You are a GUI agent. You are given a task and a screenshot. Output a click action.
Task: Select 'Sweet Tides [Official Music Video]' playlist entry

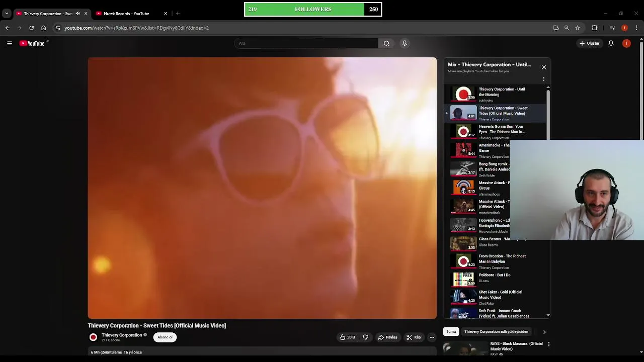[494, 113]
